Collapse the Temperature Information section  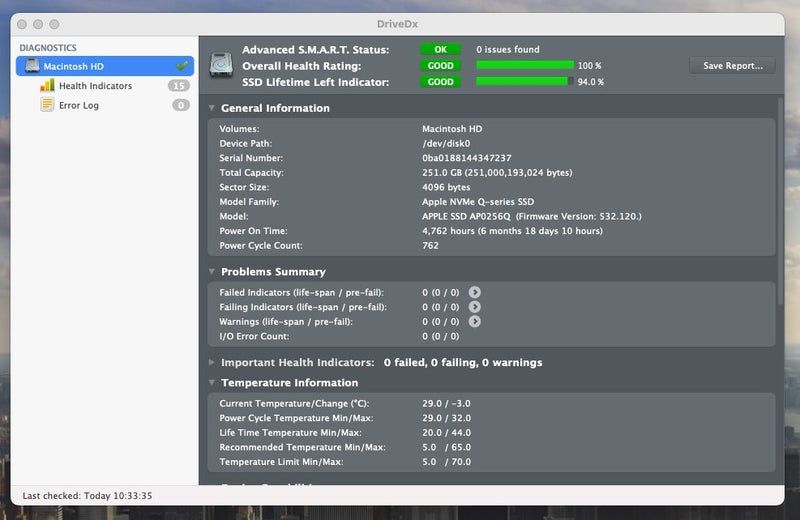click(212, 382)
